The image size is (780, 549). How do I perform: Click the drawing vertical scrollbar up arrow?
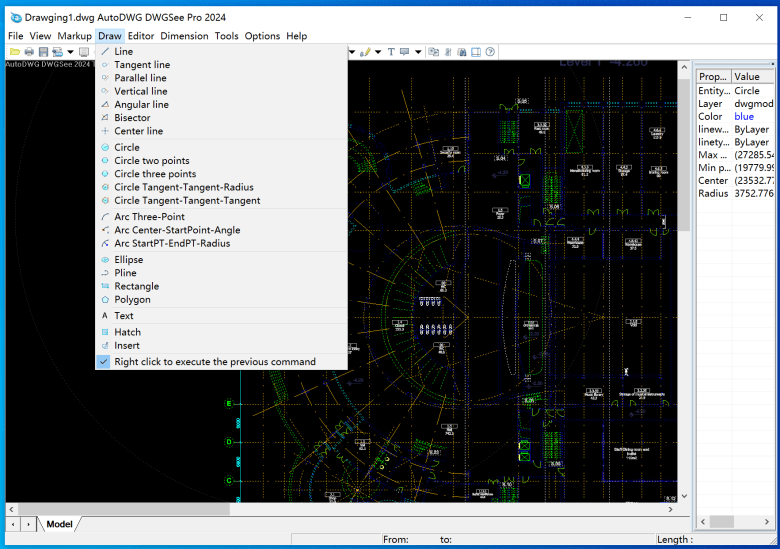tap(684, 67)
